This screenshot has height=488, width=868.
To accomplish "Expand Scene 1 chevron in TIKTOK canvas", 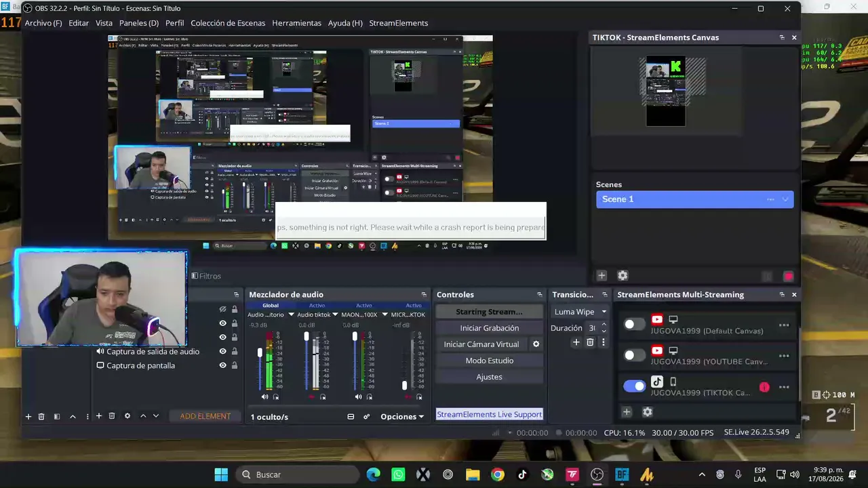I will 785,199.
